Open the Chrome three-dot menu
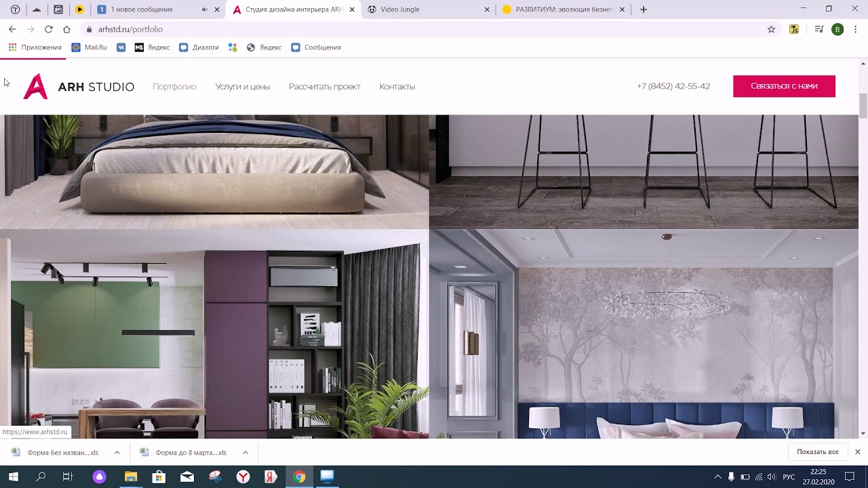The image size is (868, 488). click(x=855, y=29)
